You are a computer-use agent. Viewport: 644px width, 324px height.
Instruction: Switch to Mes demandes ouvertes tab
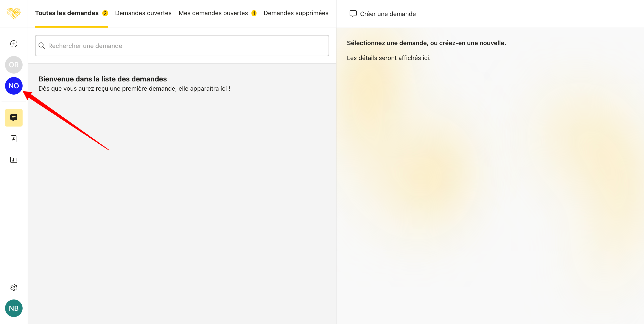213,13
